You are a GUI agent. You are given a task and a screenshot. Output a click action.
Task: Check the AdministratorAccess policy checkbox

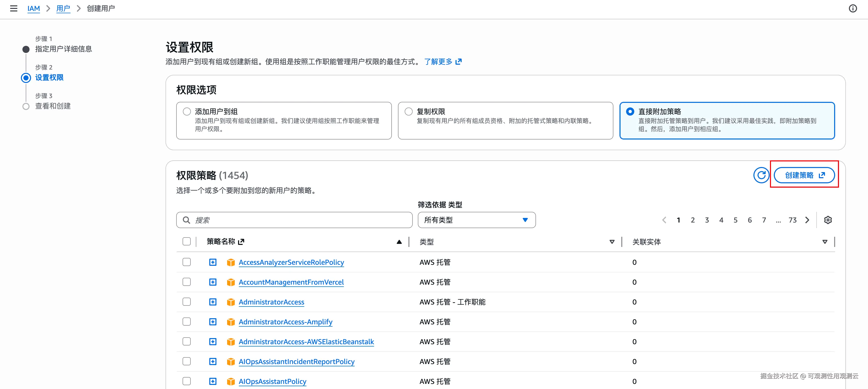186,302
